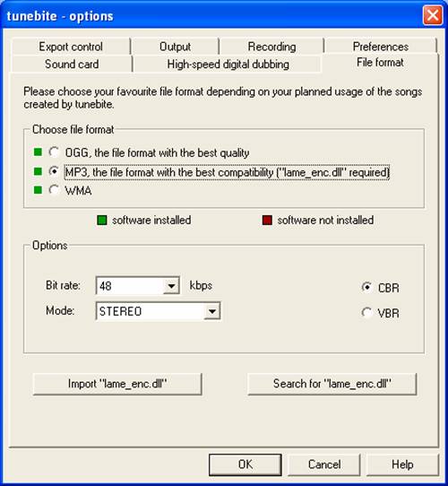Click red 'software not installed' legend square
The height and width of the screenshot is (486, 448).
pos(267,220)
